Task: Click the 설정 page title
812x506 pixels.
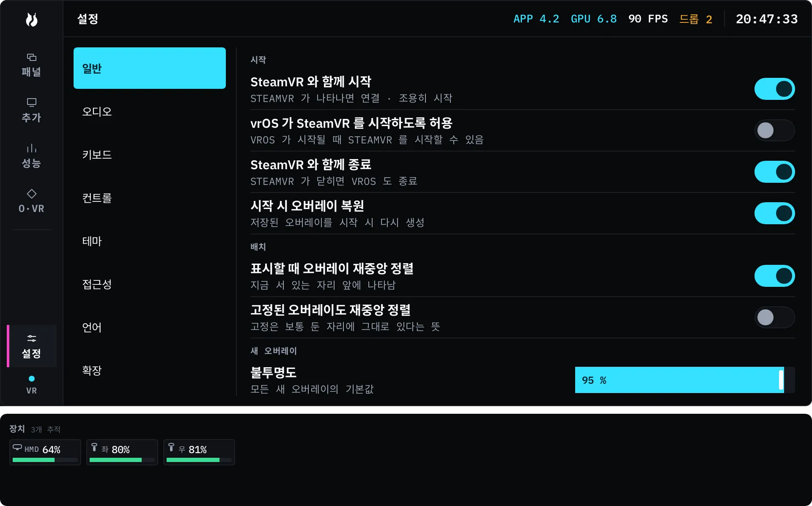Action: click(x=88, y=19)
